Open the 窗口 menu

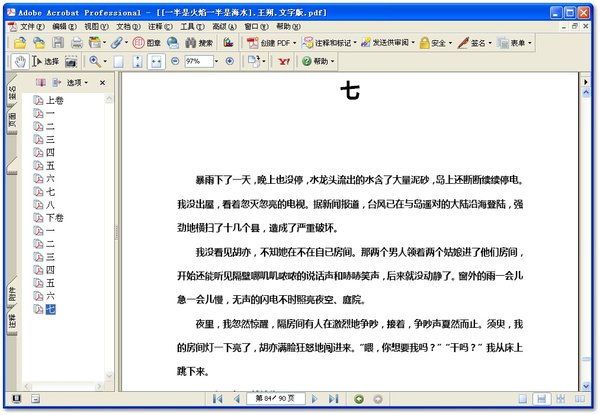[x=256, y=26]
